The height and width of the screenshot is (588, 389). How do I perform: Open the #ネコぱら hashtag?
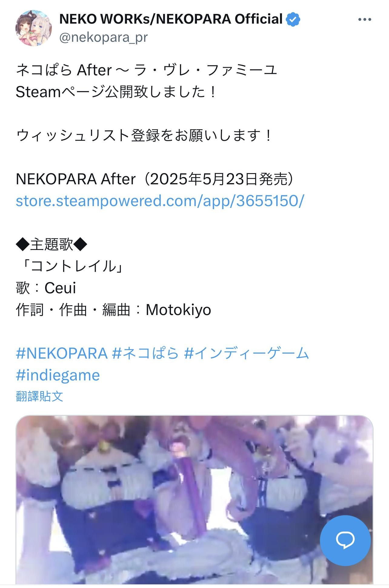145,353
